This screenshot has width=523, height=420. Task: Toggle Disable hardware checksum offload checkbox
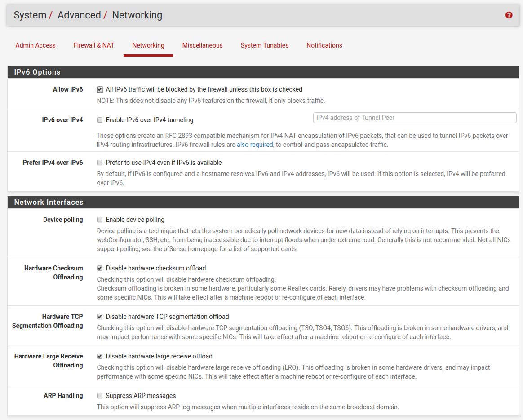[100, 269]
